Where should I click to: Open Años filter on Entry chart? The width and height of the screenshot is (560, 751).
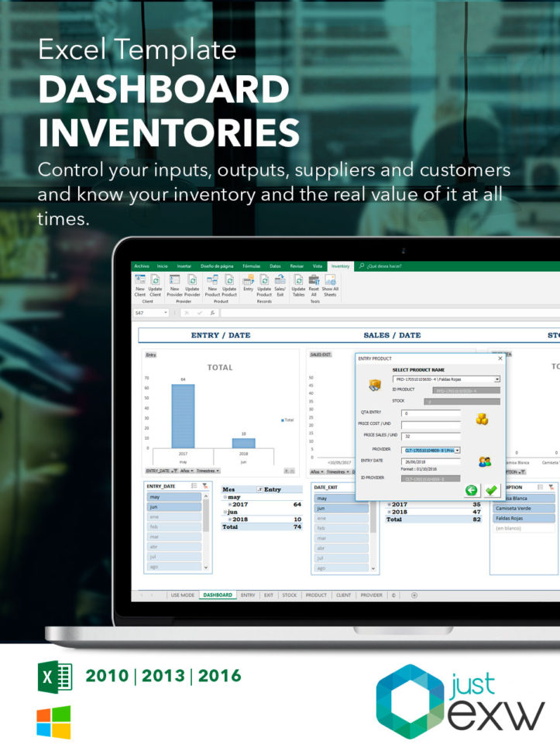[x=187, y=471]
